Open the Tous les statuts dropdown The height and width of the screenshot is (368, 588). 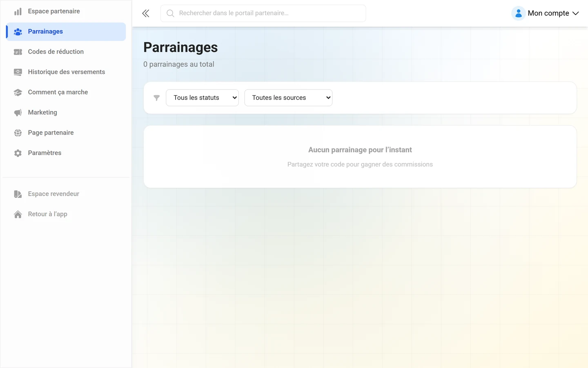click(x=202, y=98)
